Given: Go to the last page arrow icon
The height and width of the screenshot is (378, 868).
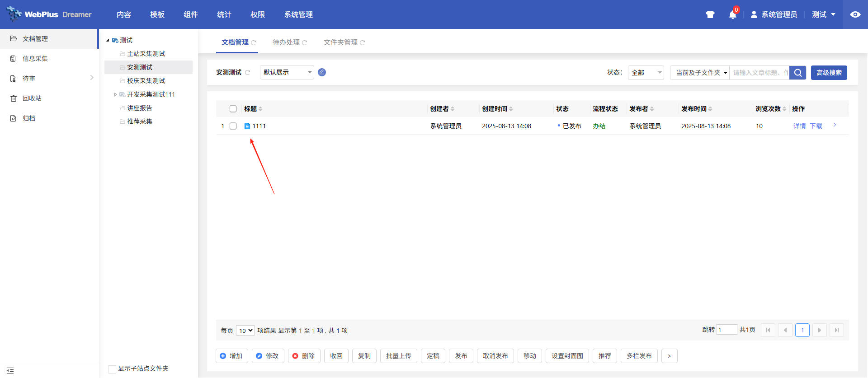Looking at the screenshot, I should (836, 330).
